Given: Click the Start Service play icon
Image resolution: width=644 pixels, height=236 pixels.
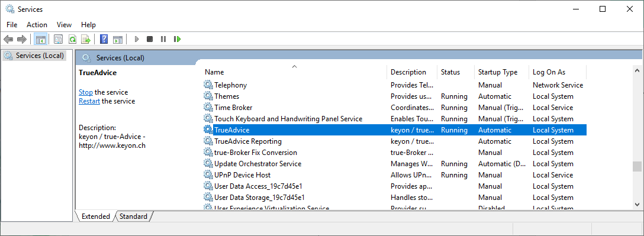Looking at the screenshot, I should click(137, 40).
